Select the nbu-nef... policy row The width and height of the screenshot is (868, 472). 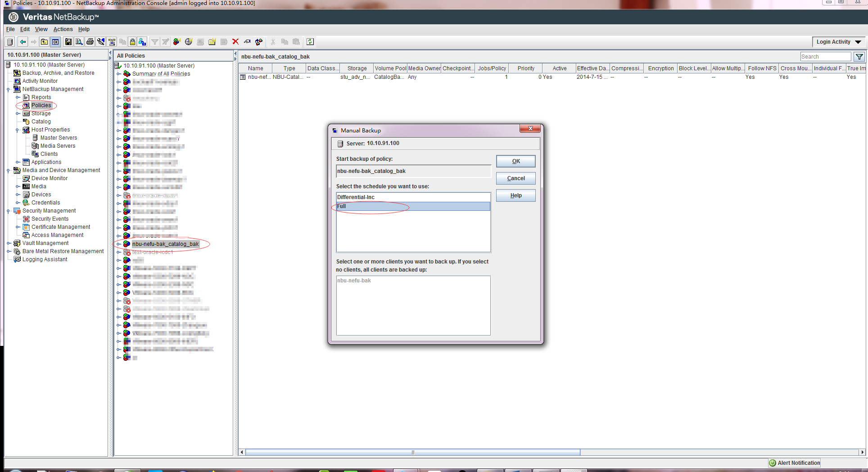point(552,77)
